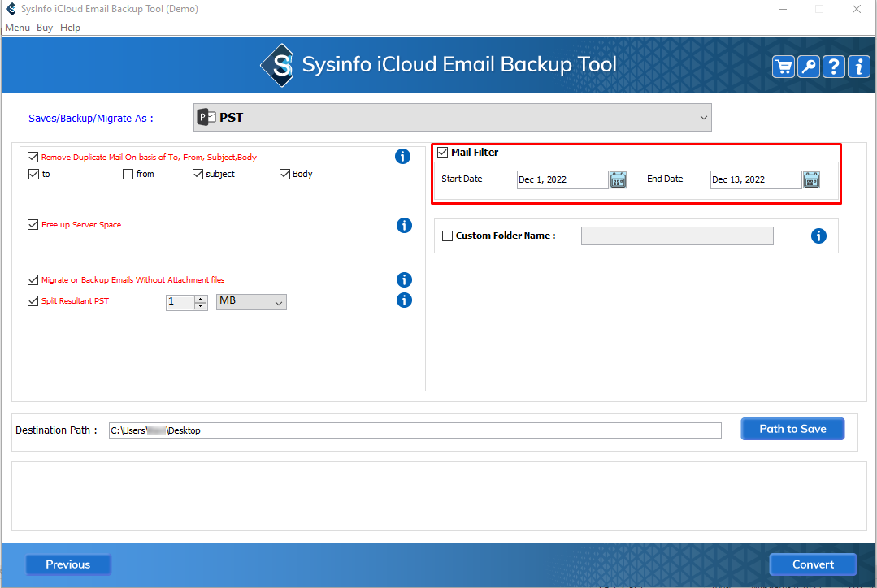Open the Start Date calendar picker
Image resolution: width=877 pixels, height=588 pixels.
(618, 179)
